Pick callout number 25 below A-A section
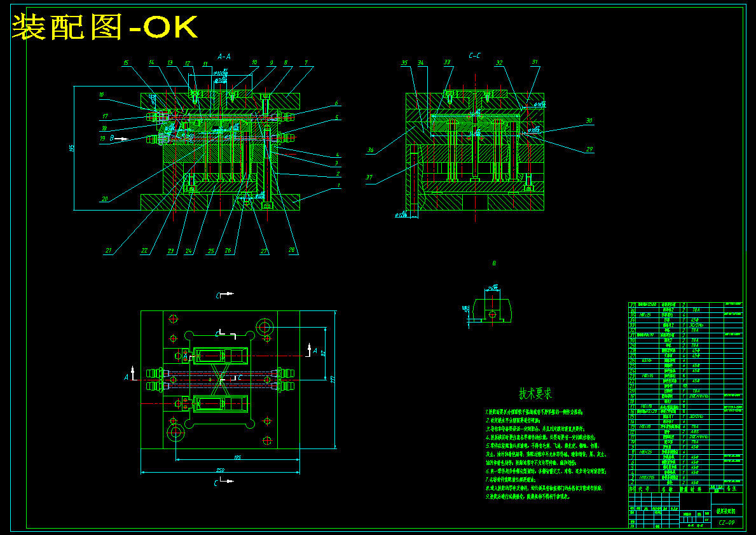756x535 pixels. (x=210, y=251)
